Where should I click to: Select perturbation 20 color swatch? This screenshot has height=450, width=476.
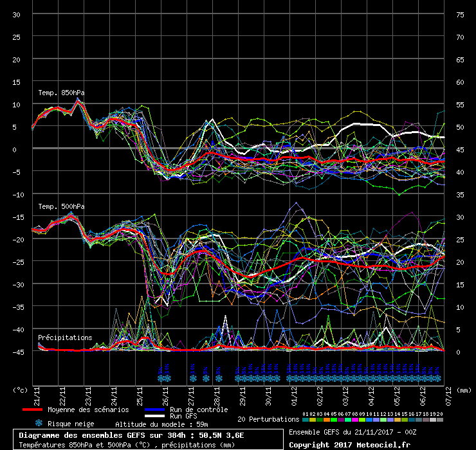pos(439,419)
